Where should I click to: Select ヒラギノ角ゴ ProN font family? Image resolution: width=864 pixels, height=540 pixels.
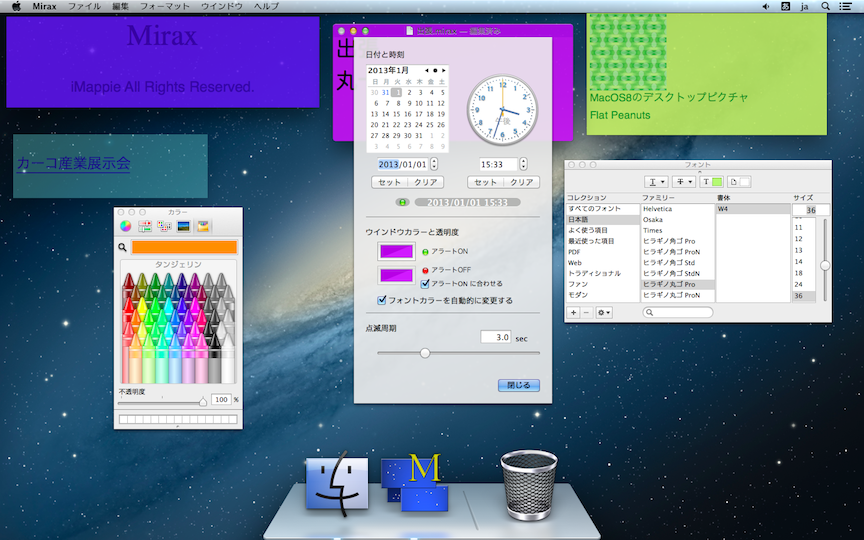(677, 252)
